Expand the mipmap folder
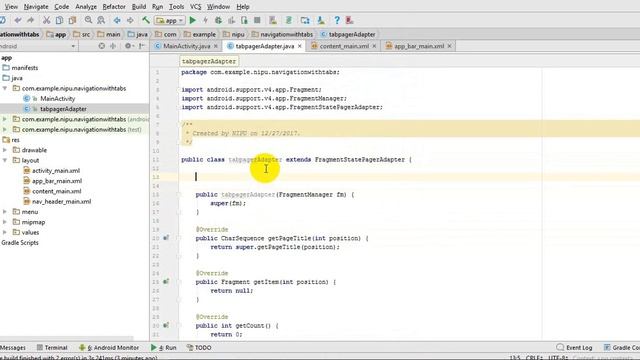 5,222
